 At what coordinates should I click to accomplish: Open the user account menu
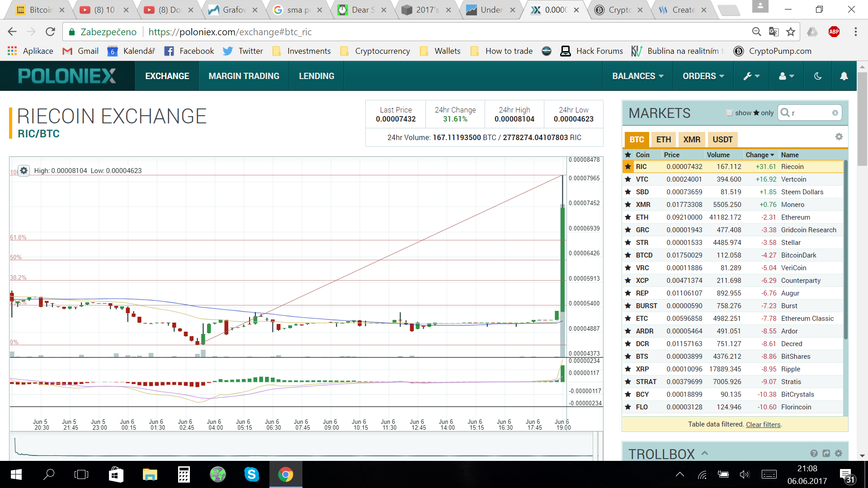tap(787, 76)
